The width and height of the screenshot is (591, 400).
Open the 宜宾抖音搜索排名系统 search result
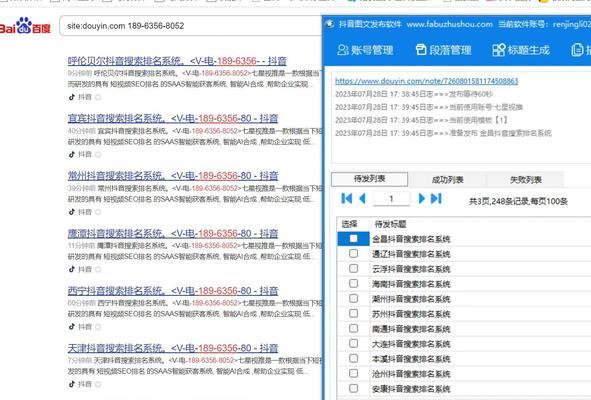pos(173,118)
